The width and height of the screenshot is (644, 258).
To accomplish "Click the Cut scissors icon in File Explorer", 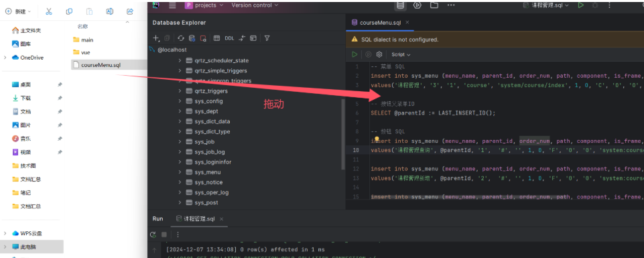I will coord(49,11).
